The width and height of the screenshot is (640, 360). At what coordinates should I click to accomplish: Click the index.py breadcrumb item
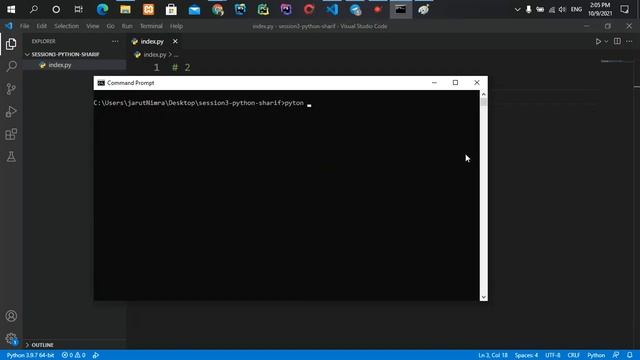tap(155, 54)
